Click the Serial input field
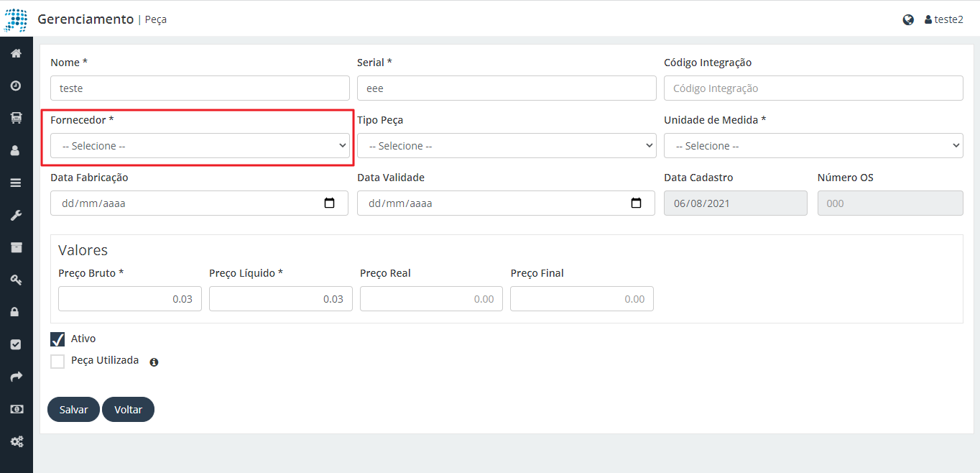 click(x=507, y=88)
